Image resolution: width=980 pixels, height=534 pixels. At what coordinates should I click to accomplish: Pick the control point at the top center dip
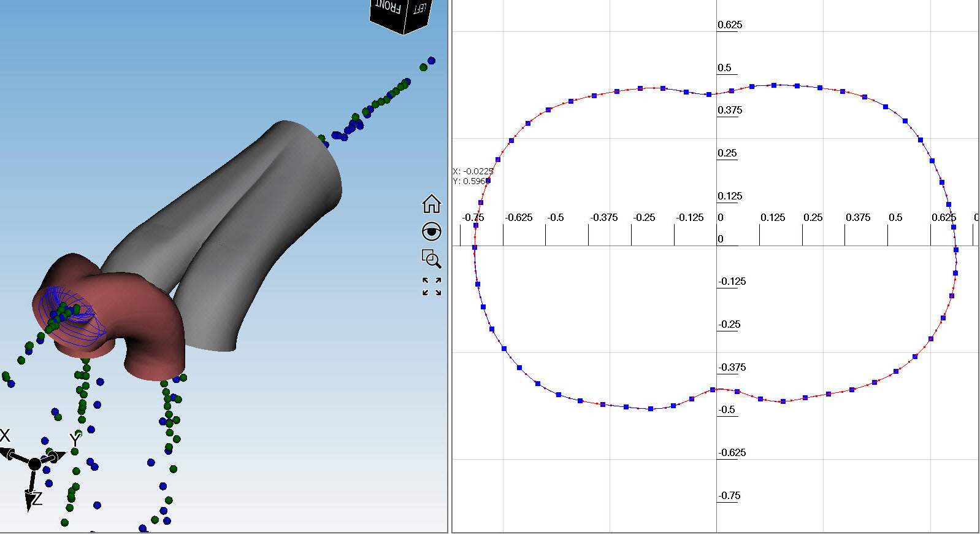709,95
